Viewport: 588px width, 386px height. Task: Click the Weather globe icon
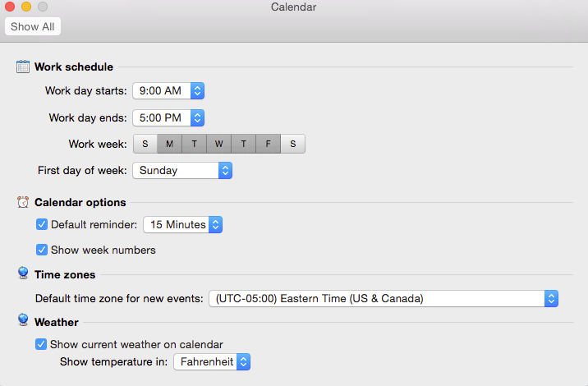click(23, 320)
